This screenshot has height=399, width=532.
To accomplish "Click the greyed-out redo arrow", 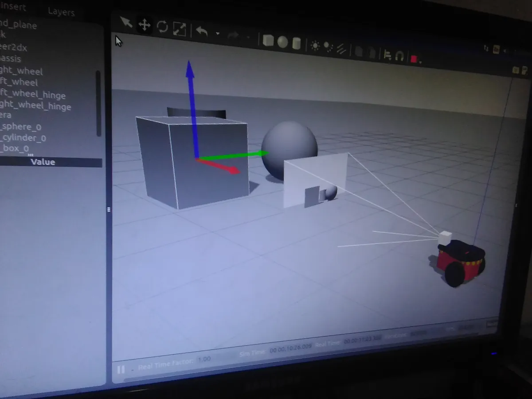I will (233, 35).
